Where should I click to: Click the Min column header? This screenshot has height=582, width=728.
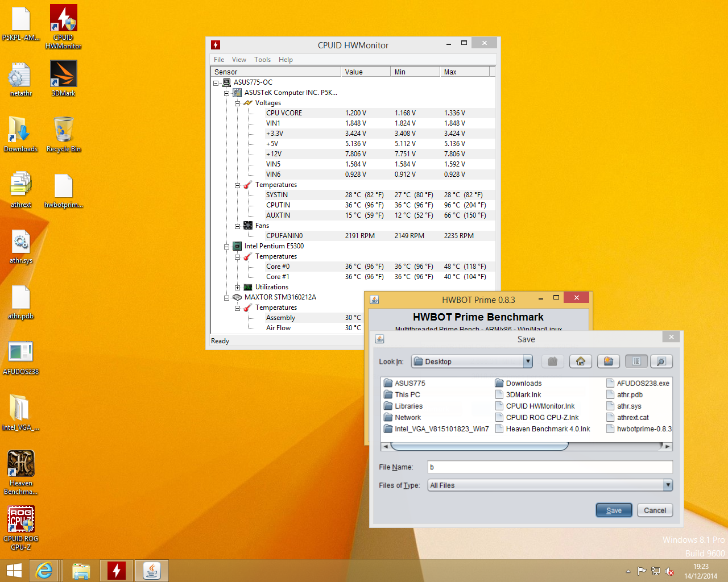415,72
